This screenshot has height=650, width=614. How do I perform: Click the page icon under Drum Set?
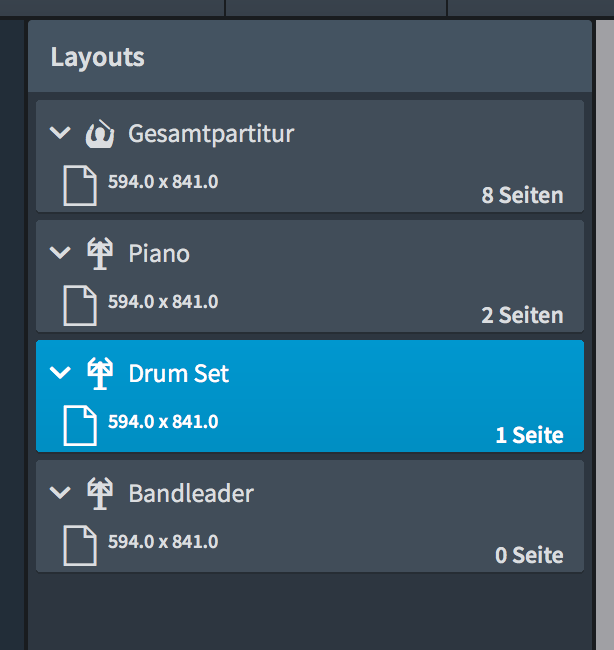point(80,426)
